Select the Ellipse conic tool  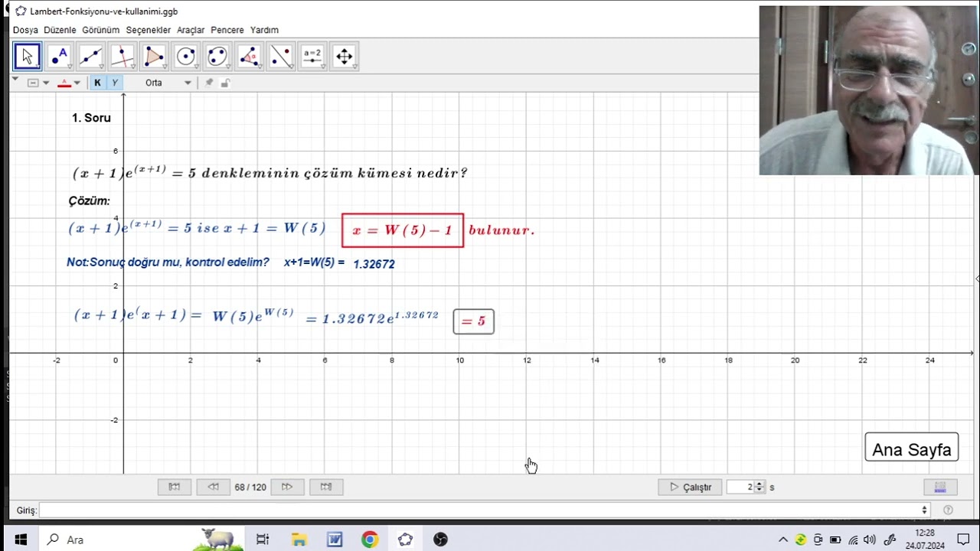pos(217,56)
